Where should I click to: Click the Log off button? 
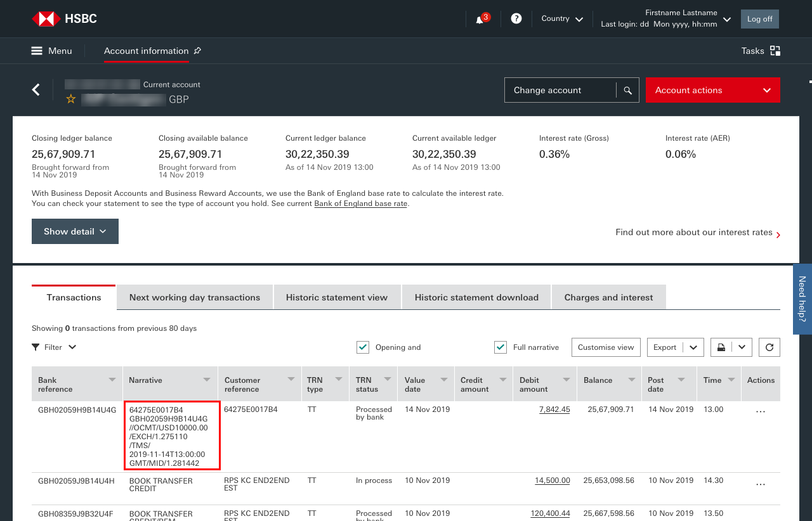(759, 19)
